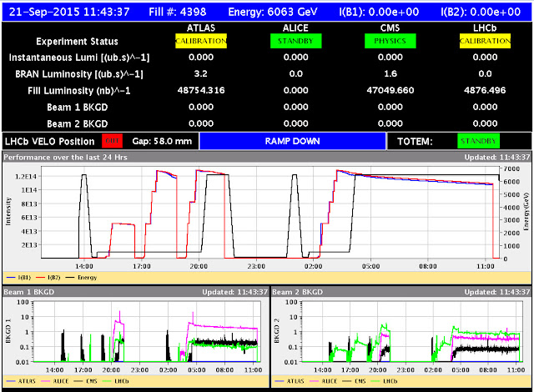Click ALICE legend entry in Beam 1 BKGD chart
The width and height of the screenshot is (534, 392).
(55, 381)
